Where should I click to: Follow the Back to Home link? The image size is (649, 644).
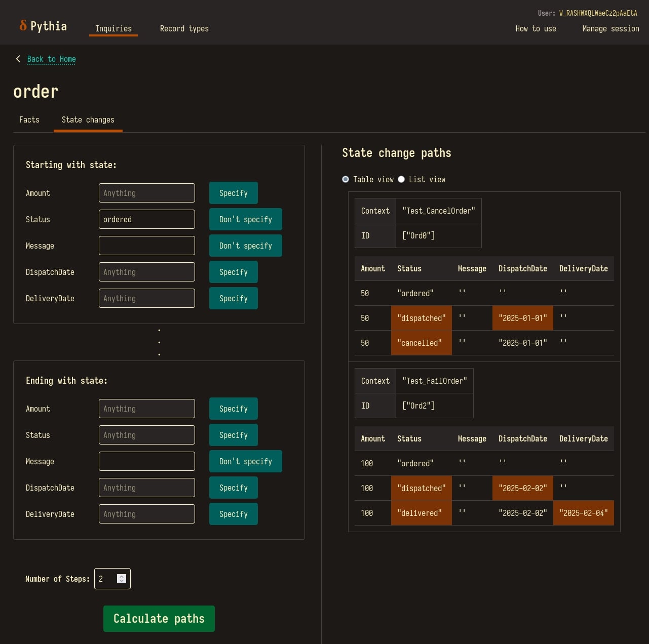[52, 59]
